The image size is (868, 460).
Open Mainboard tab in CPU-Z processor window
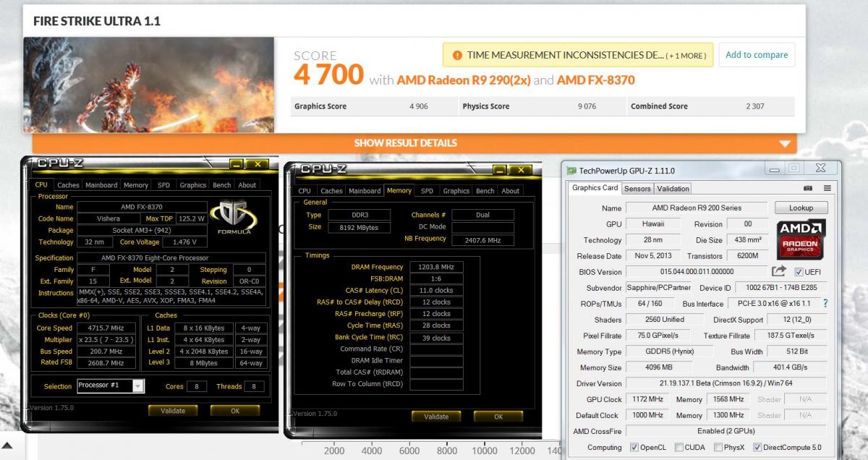click(x=101, y=185)
